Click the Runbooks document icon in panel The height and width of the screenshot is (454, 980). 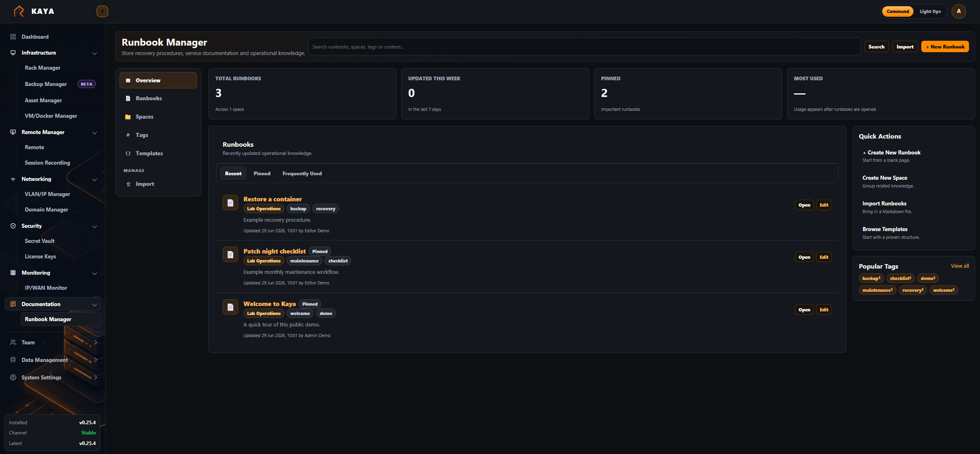coord(128,98)
